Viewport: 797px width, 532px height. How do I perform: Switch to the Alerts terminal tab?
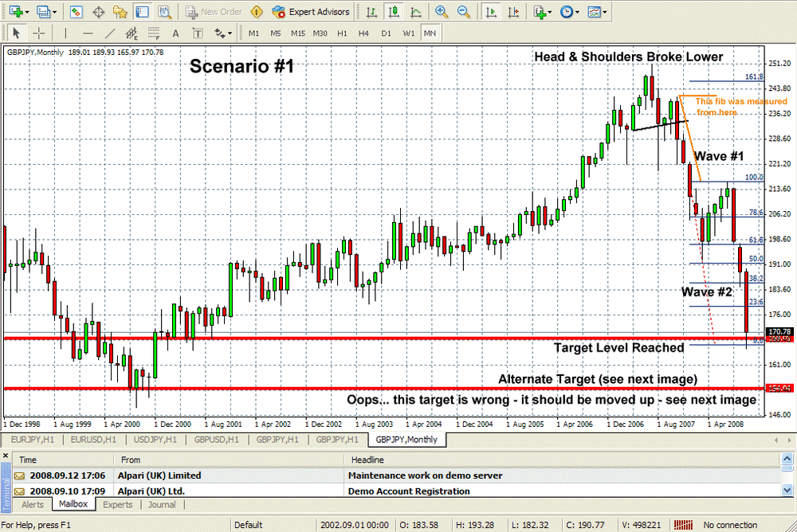click(33, 505)
